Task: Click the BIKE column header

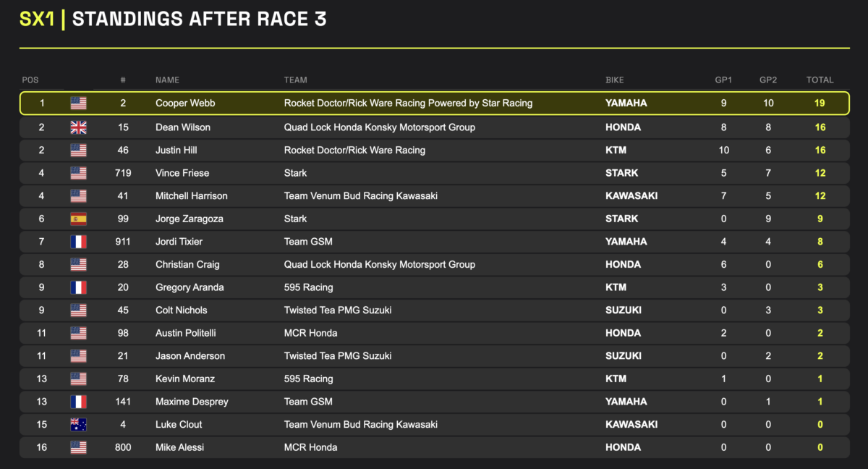Action: tap(615, 80)
